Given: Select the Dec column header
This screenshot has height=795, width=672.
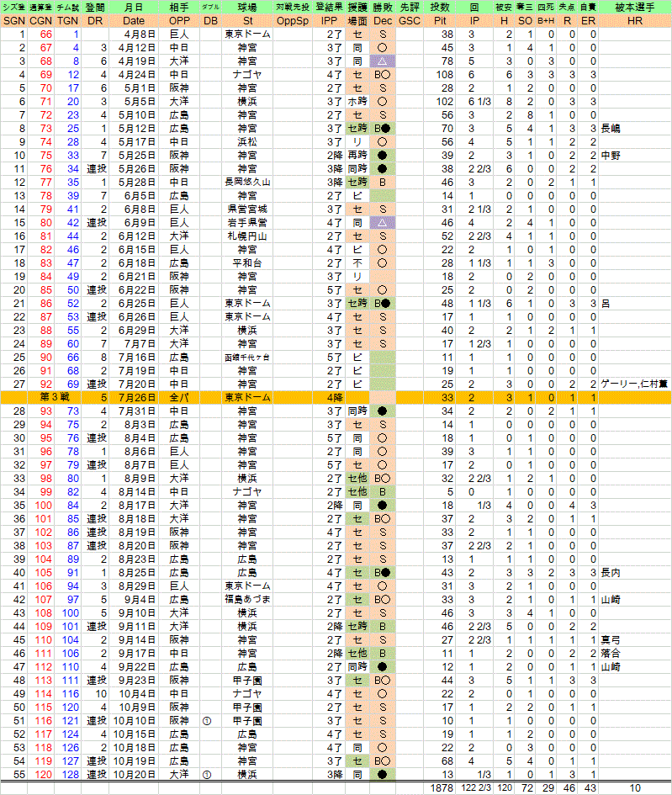Looking at the screenshot, I should tap(383, 21).
